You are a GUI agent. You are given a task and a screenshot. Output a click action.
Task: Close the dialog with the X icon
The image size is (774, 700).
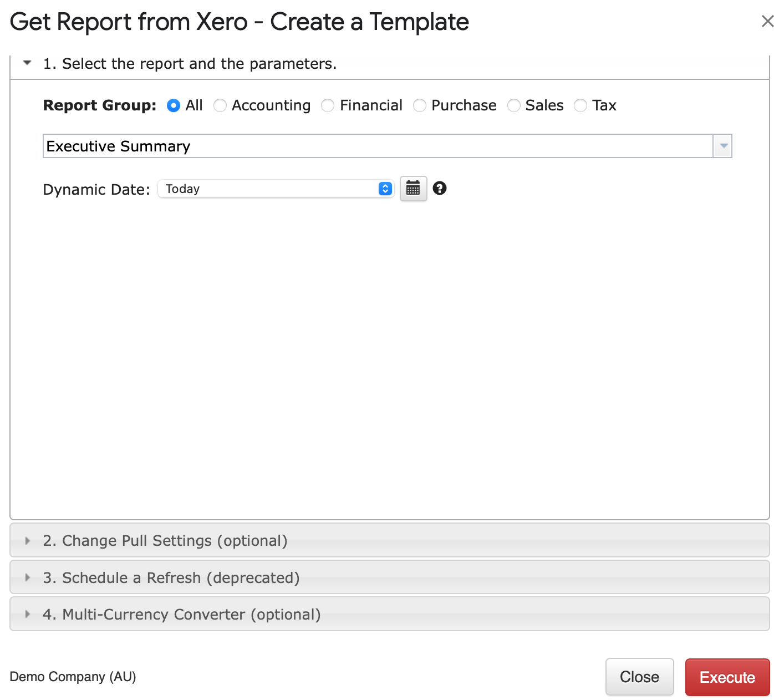[767, 21]
